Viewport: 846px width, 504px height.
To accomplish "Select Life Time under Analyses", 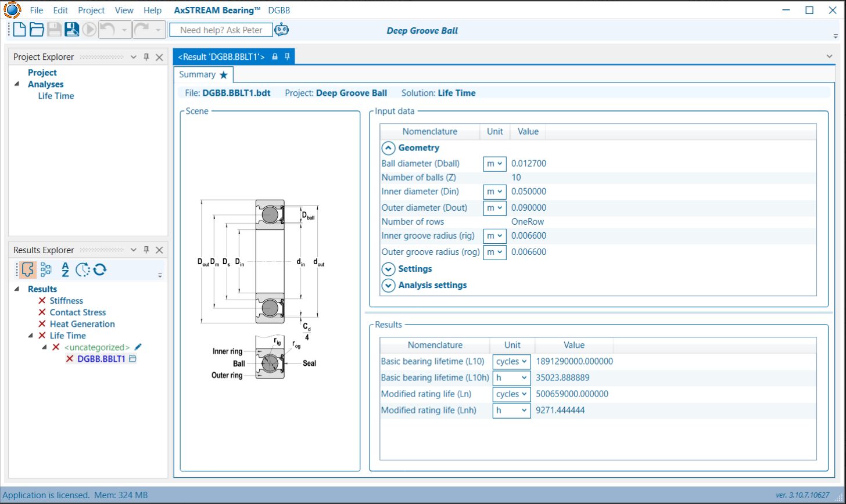I will pos(56,96).
